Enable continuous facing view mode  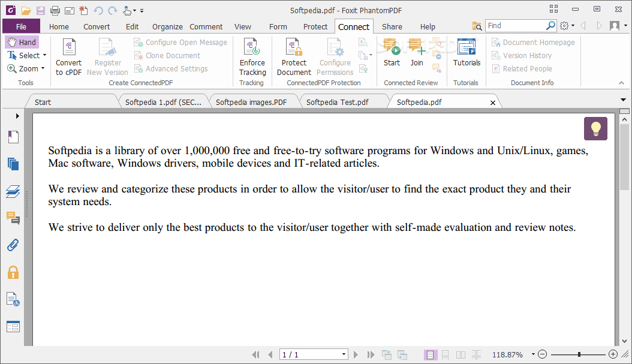pyautogui.click(x=476, y=355)
